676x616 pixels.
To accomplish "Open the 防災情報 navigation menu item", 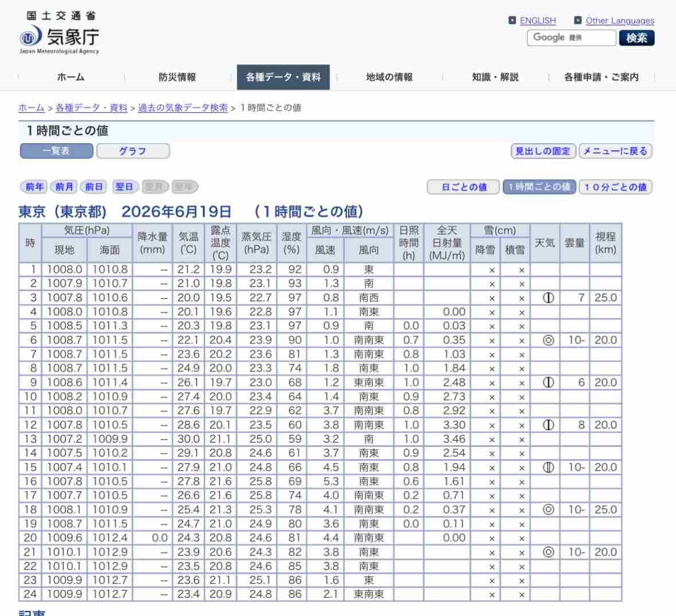I will [x=177, y=77].
